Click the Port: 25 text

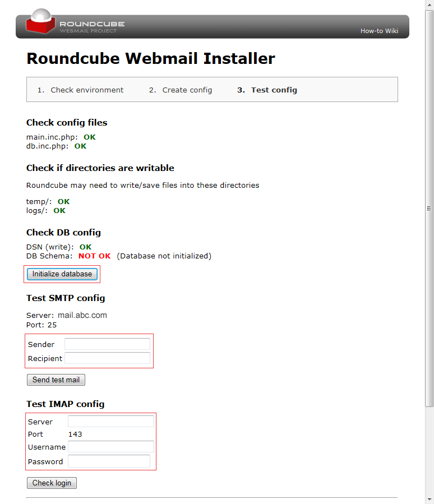pos(41,325)
